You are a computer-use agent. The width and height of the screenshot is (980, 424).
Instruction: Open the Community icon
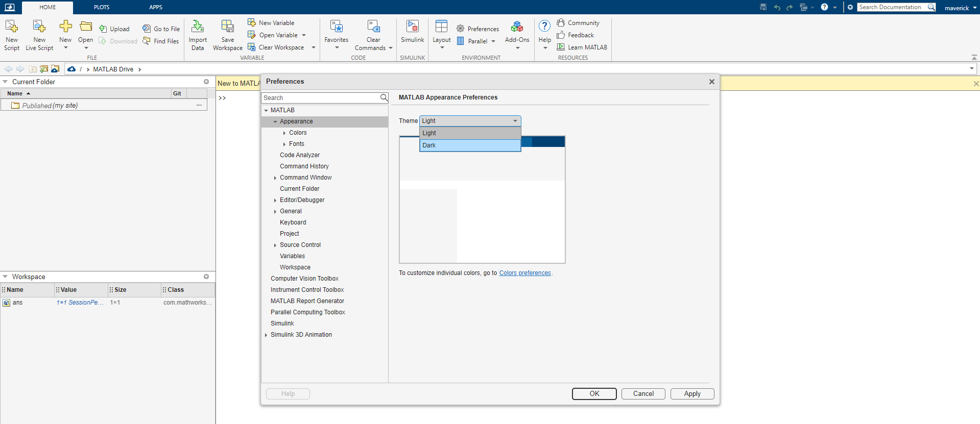[x=561, y=22]
